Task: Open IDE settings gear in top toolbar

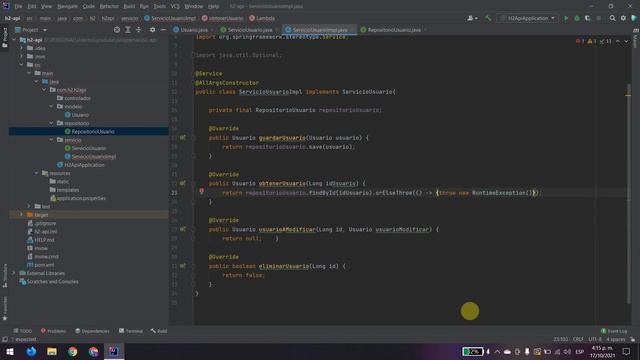Action: 623,18
